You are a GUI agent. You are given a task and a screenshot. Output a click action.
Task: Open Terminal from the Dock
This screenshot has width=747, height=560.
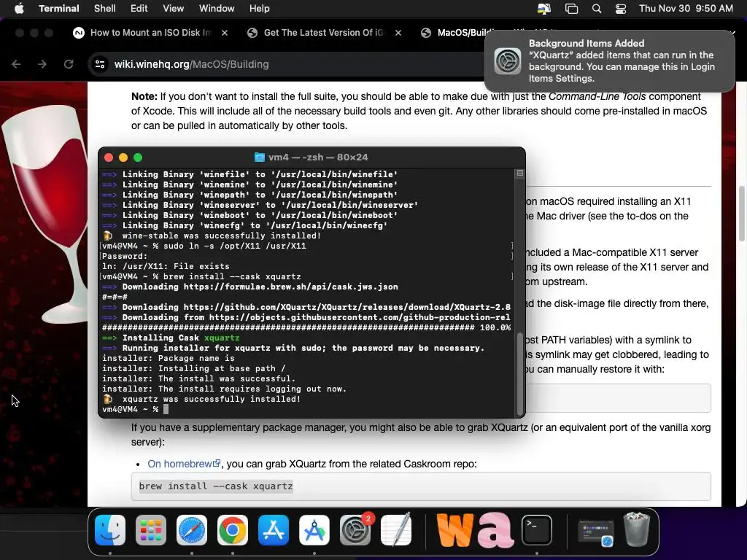[x=537, y=530]
